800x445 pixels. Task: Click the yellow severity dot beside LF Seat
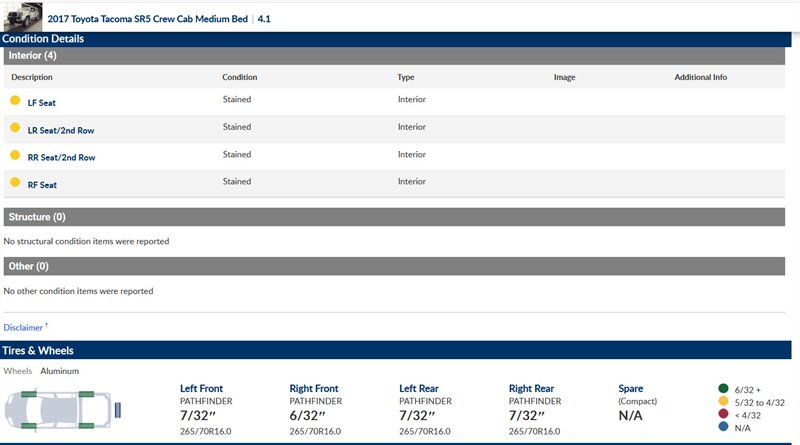point(15,100)
